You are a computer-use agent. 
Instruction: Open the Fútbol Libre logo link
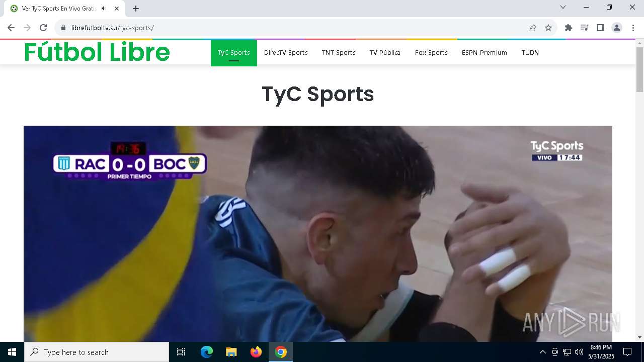[x=97, y=52]
